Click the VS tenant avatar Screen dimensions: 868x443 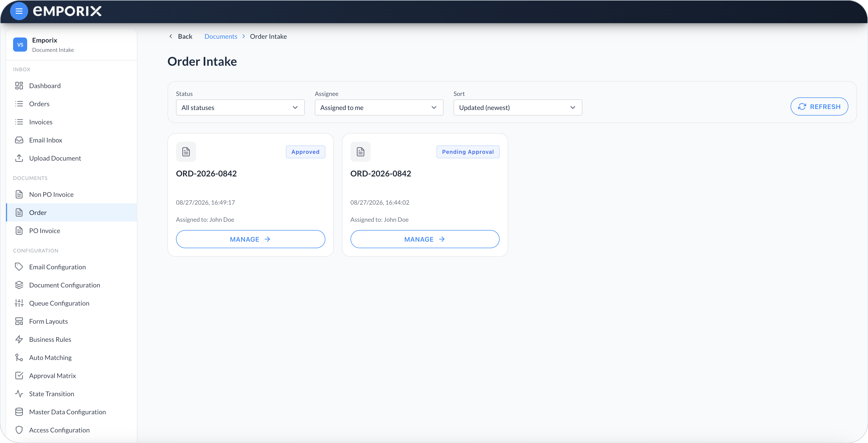tap(20, 45)
